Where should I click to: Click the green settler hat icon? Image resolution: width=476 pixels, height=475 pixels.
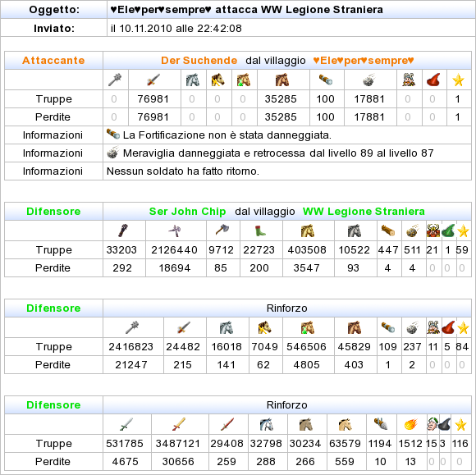[448, 231]
